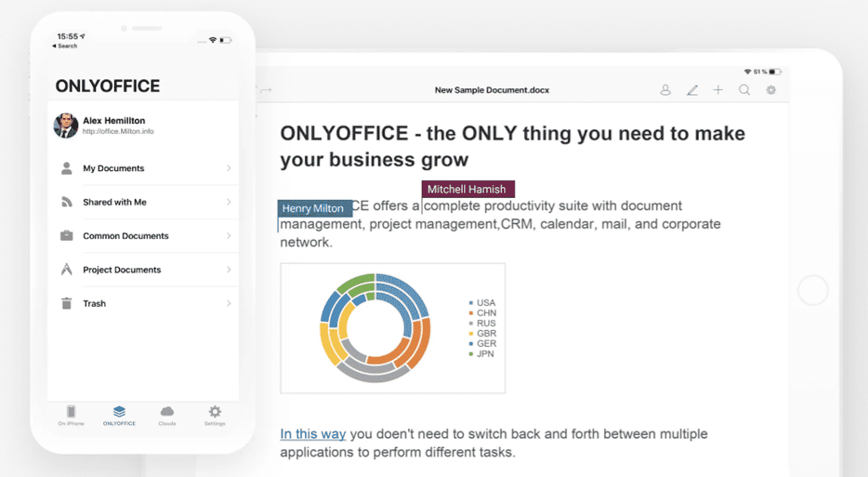This screenshot has height=477, width=868.
Task: Expand the Common Documents folder list
Action: tap(230, 236)
